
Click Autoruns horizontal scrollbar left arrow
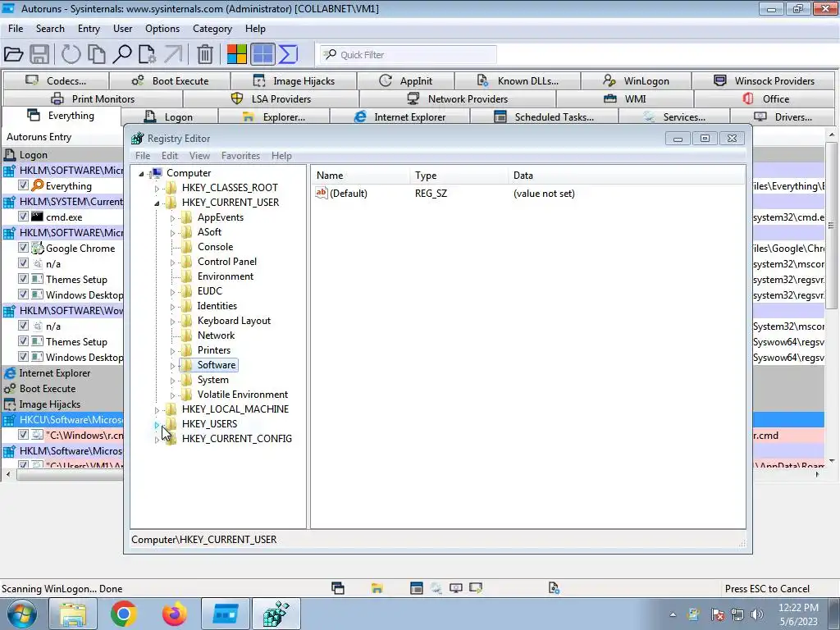(8, 475)
